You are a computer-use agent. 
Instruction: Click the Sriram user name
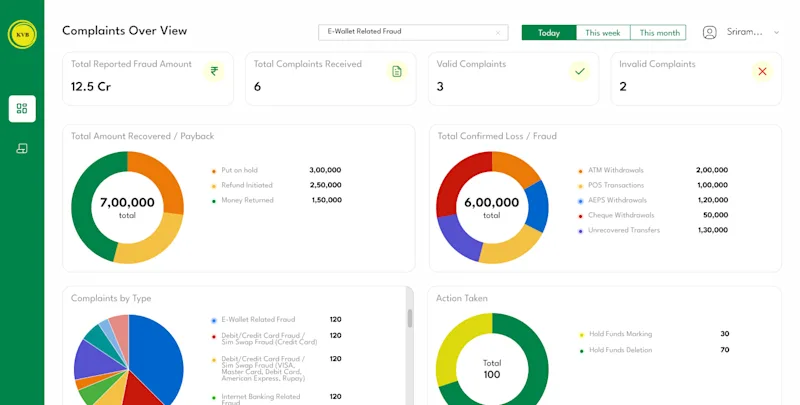tap(744, 32)
